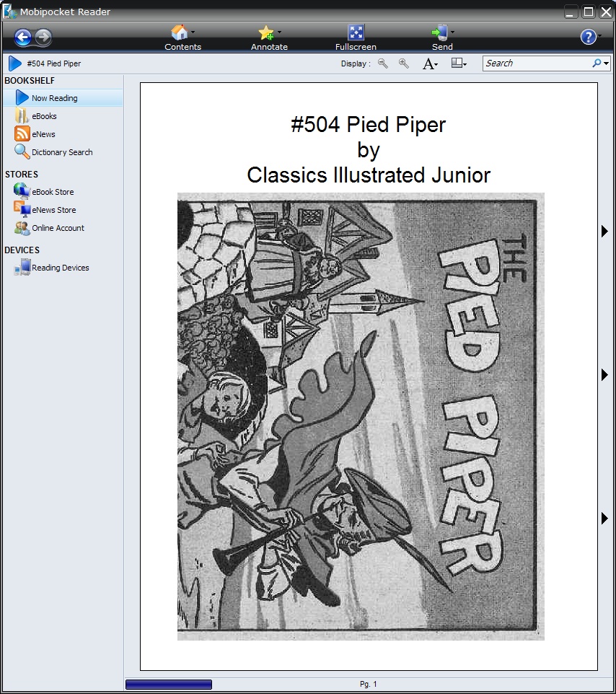Open the dropdown arrow next to Contents
This screenshot has width=616, height=694.
[x=193, y=32]
